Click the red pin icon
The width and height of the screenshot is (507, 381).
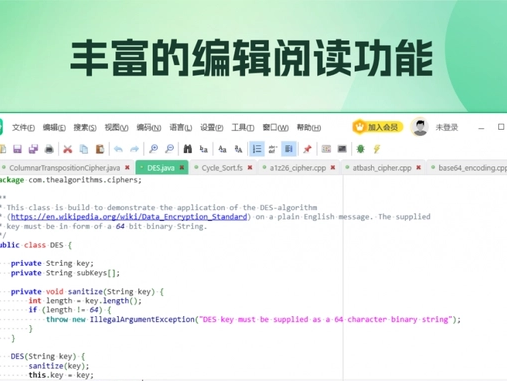coord(307,149)
